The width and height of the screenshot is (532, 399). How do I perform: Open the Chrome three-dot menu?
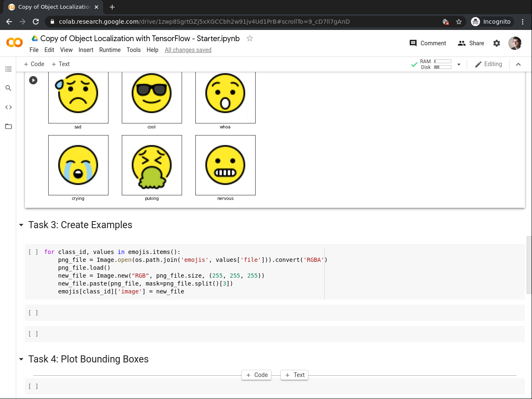click(x=522, y=22)
